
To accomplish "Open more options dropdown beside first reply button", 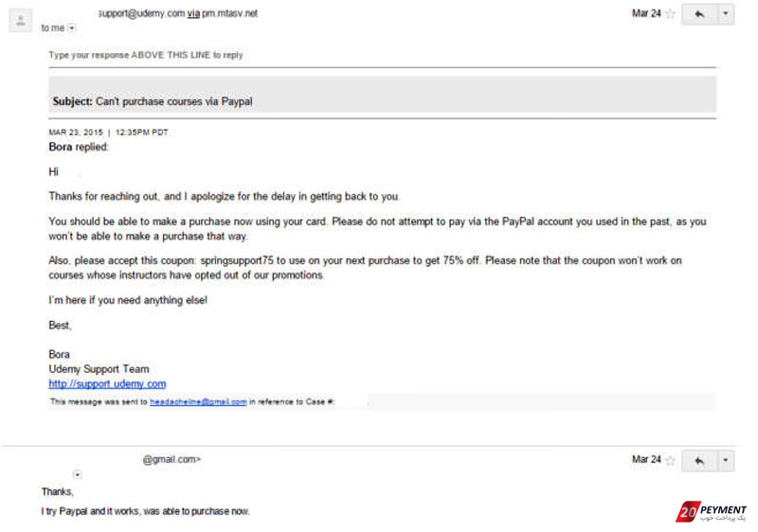I will (725, 14).
